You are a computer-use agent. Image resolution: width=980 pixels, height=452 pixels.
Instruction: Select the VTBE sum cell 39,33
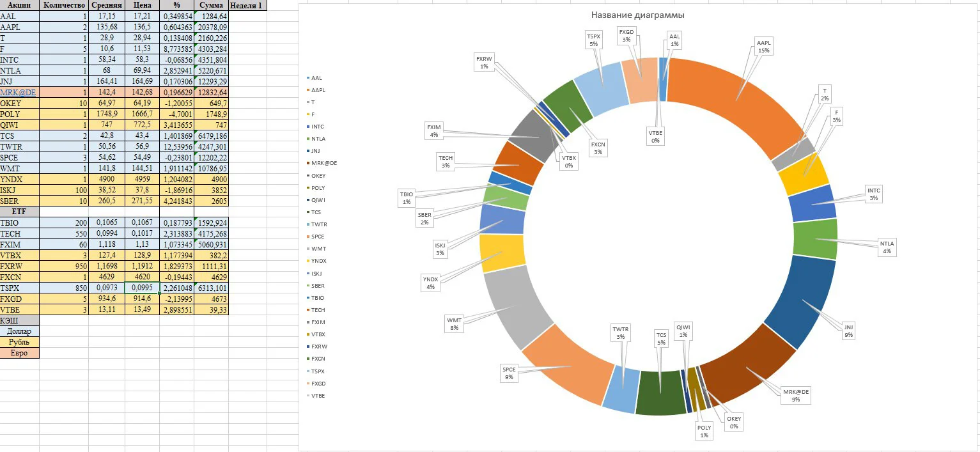[211, 309]
